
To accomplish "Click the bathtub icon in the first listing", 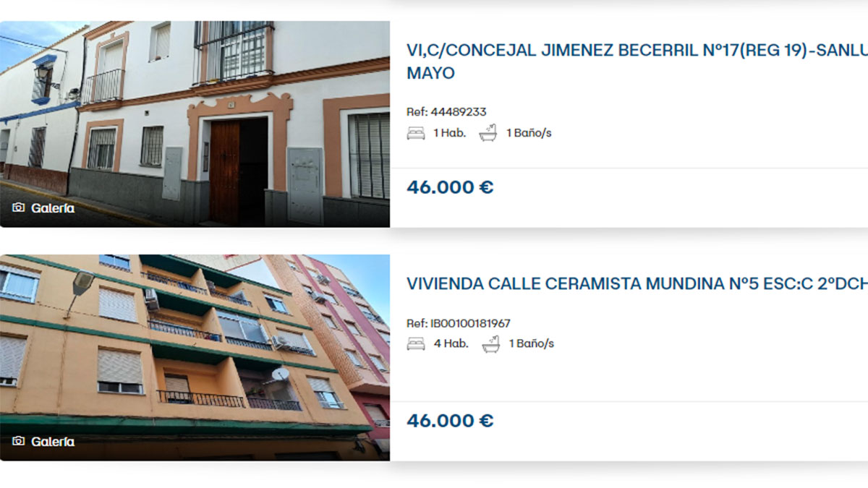I will point(488,132).
